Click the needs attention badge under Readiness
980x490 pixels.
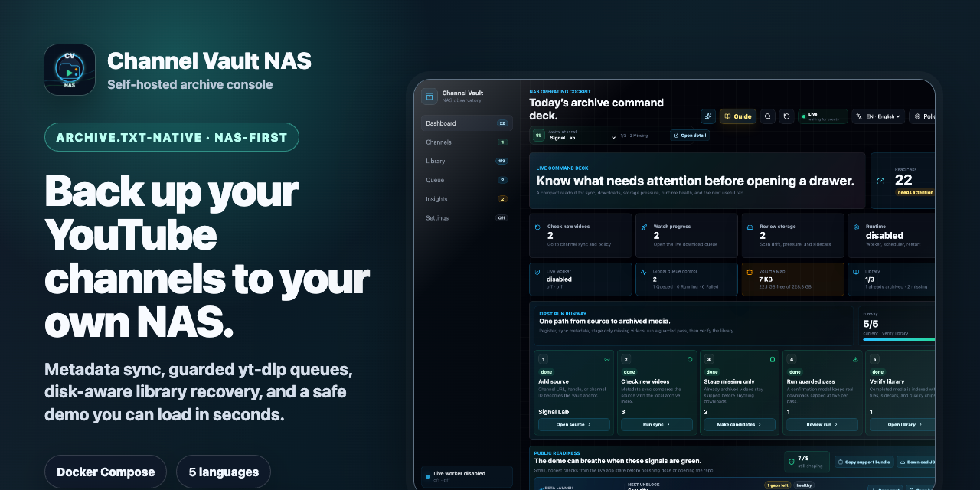point(915,192)
